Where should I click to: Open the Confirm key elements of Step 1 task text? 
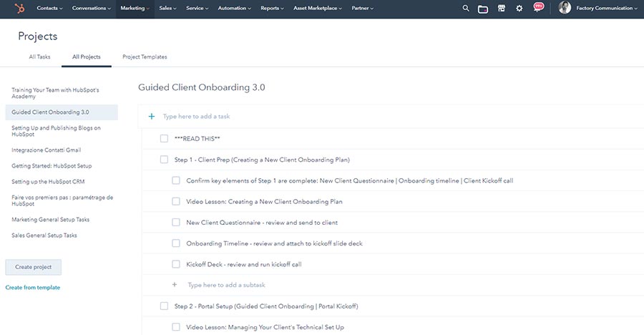coord(349,180)
